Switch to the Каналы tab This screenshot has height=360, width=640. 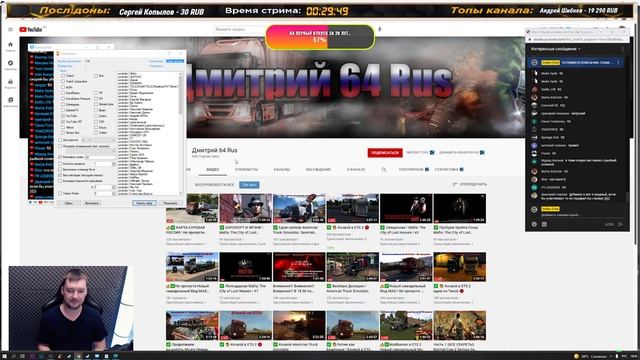pyautogui.click(x=282, y=169)
